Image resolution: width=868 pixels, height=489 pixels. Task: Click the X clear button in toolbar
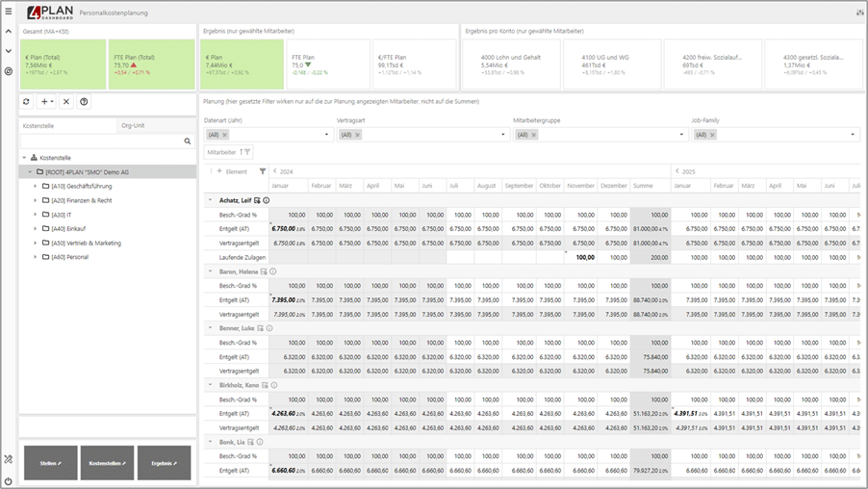tap(66, 102)
